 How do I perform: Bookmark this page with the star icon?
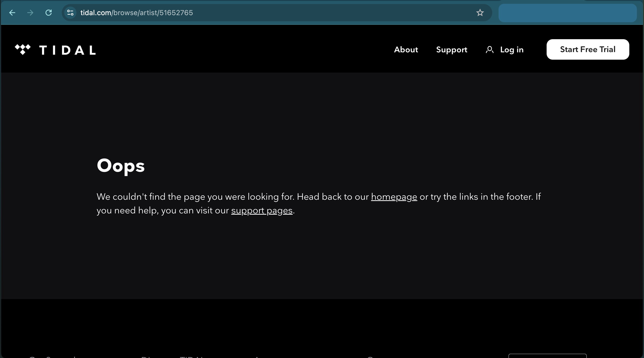[480, 13]
